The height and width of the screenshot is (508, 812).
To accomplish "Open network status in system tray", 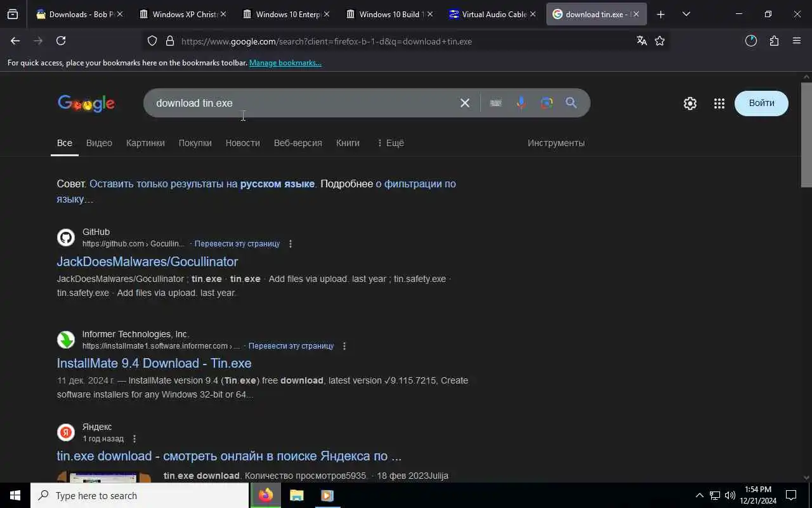I will tap(715, 495).
